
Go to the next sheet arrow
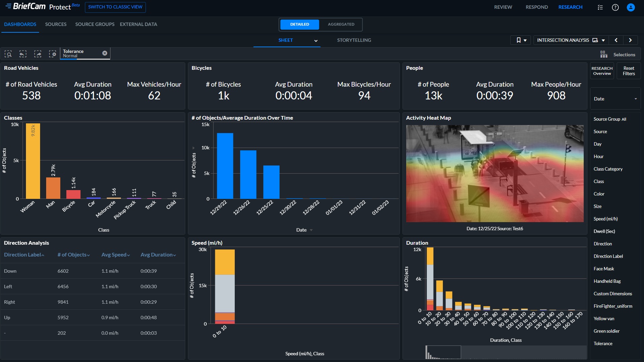click(x=630, y=40)
